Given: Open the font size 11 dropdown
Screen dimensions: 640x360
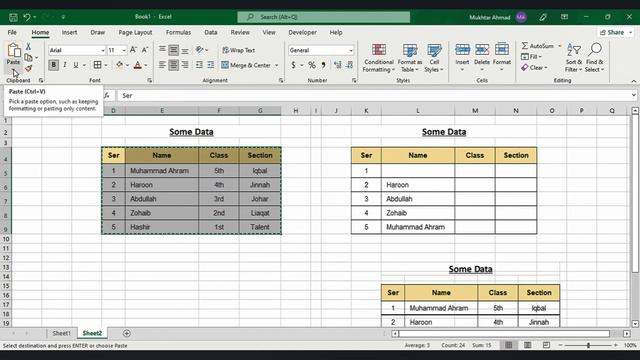Looking at the screenshot, I should click(124, 50).
